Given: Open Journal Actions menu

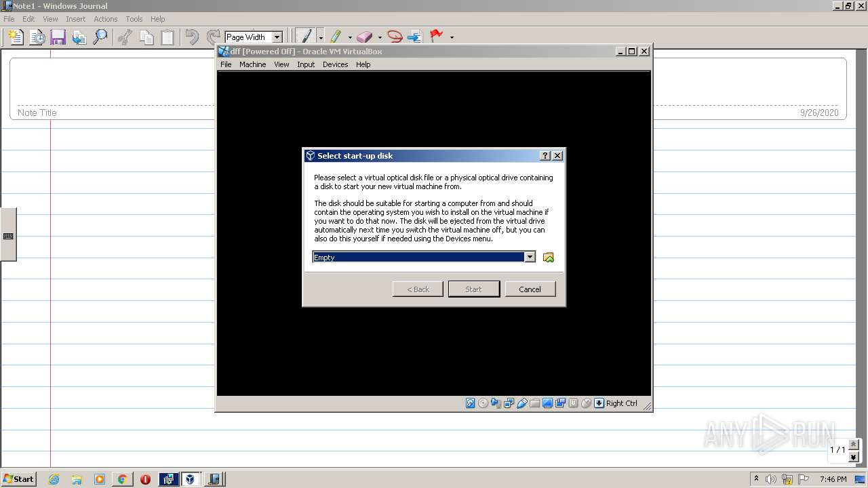Looking at the screenshot, I should pos(105,19).
